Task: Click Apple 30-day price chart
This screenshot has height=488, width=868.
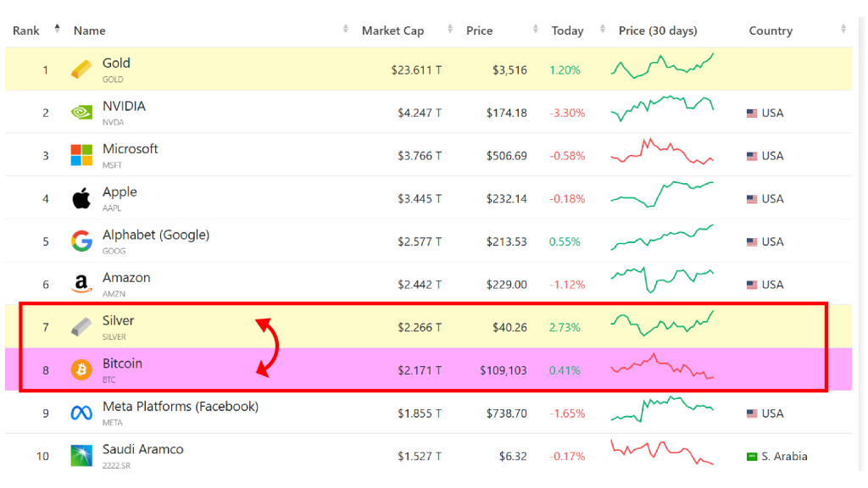Action: click(662, 194)
